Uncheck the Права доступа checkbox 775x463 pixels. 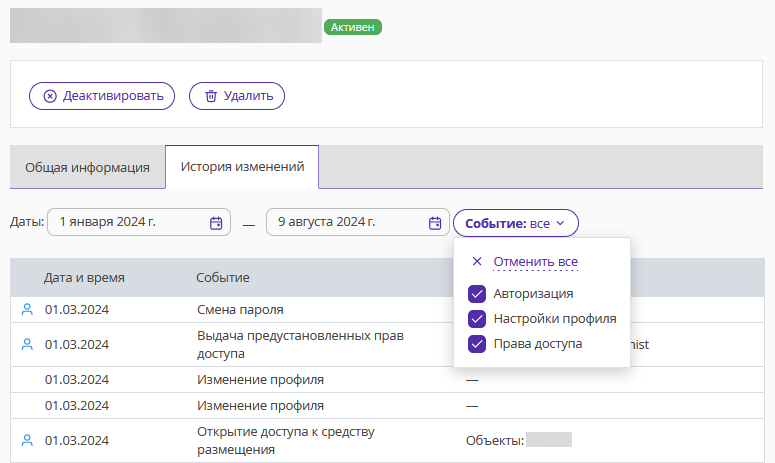pyautogui.click(x=477, y=344)
